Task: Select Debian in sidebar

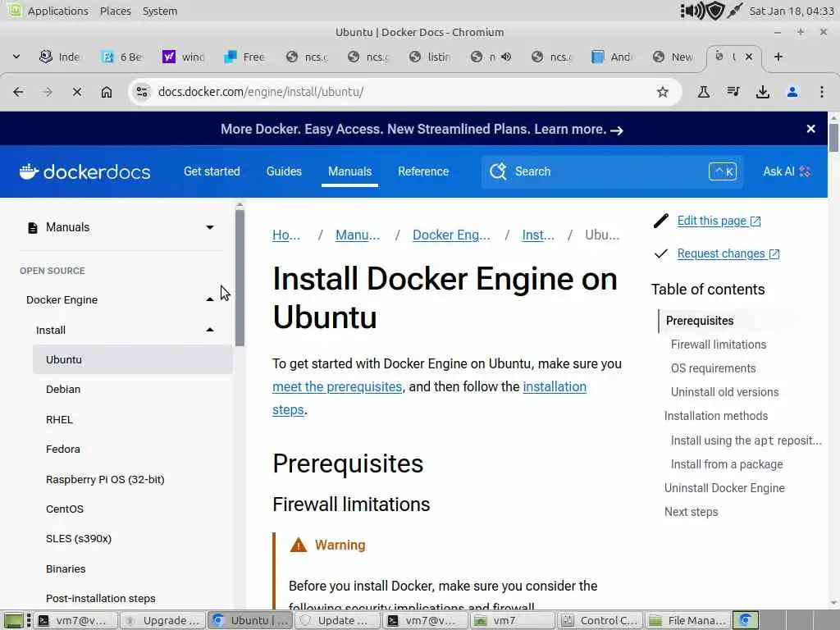Action: pyautogui.click(x=63, y=390)
